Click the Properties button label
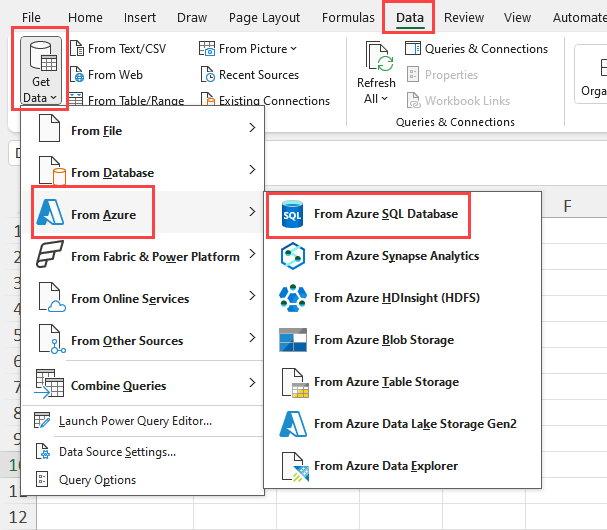This screenshot has width=607, height=530. [451, 75]
